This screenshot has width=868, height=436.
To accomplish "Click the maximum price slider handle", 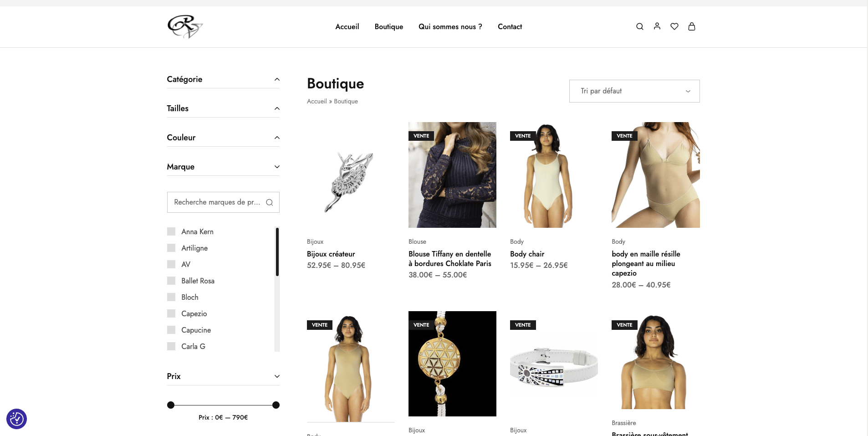I will (x=276, y=405).
